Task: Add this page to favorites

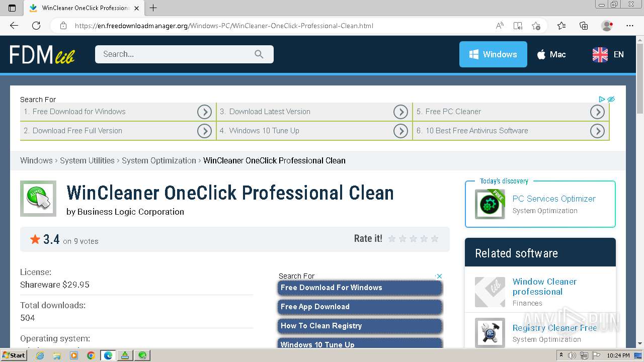Action: (536, 26)
